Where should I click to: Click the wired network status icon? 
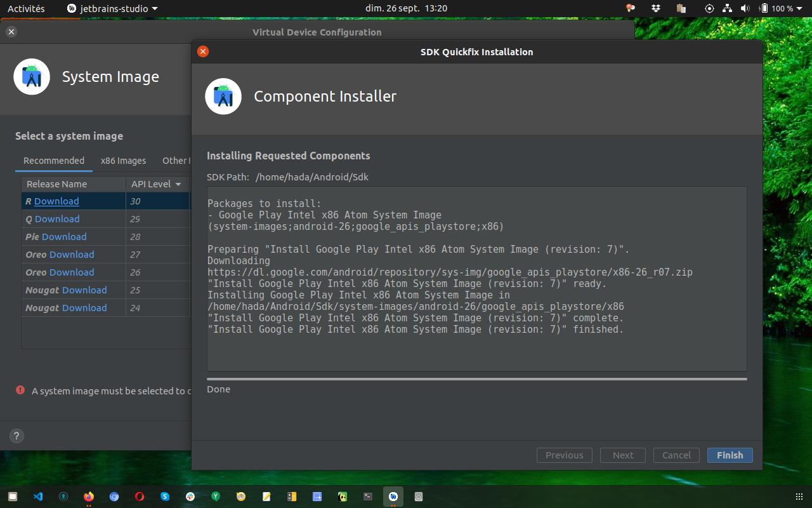coord(728,8)
